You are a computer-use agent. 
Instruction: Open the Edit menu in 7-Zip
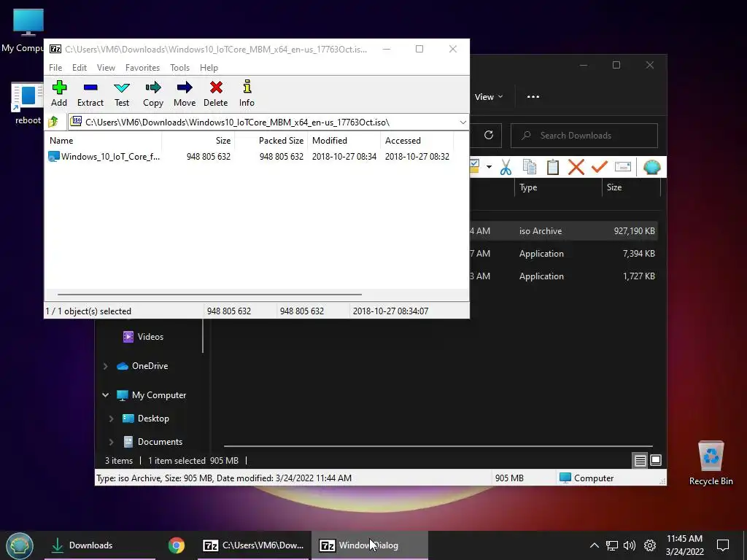(79, 68)
